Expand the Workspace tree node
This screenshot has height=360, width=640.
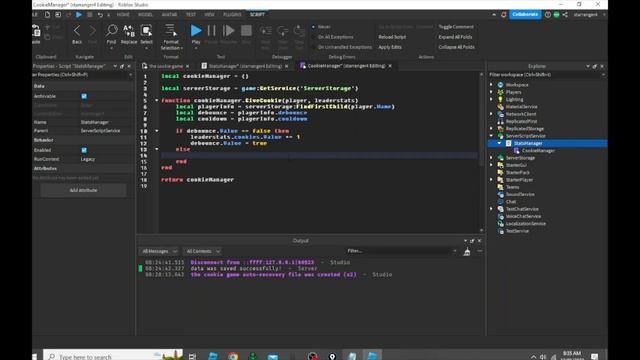coord(491,85)
